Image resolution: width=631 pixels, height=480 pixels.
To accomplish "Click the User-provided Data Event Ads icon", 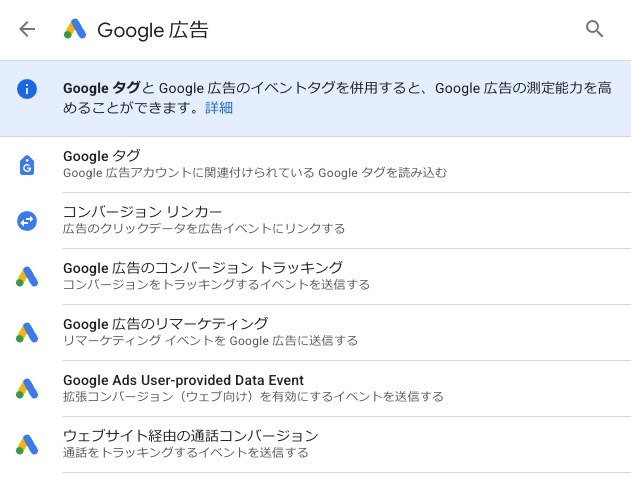I will coord(27,389).
